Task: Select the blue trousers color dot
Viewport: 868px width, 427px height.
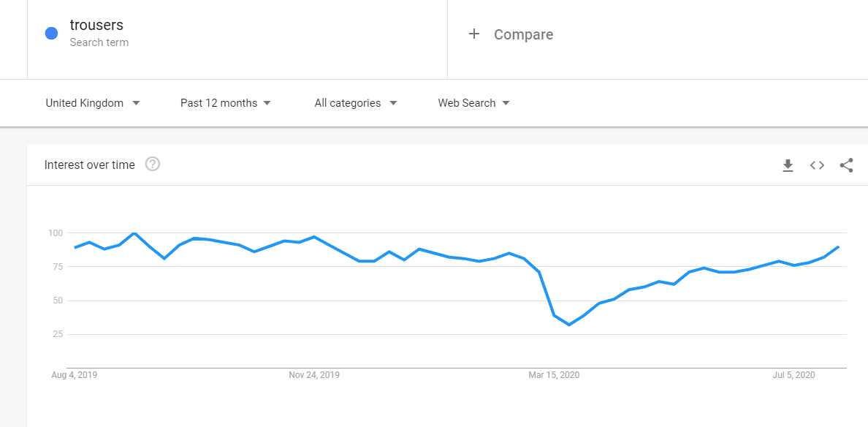Action: pos(51,34)
